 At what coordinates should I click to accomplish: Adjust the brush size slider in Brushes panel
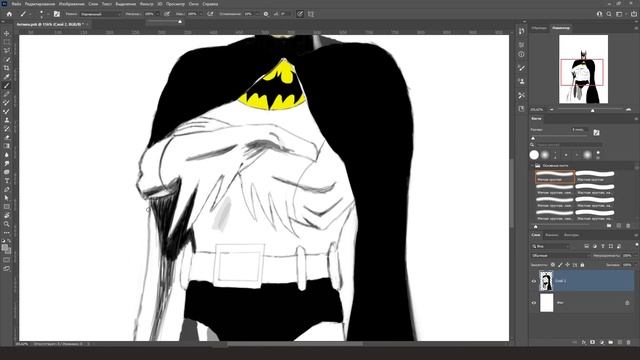533,138
